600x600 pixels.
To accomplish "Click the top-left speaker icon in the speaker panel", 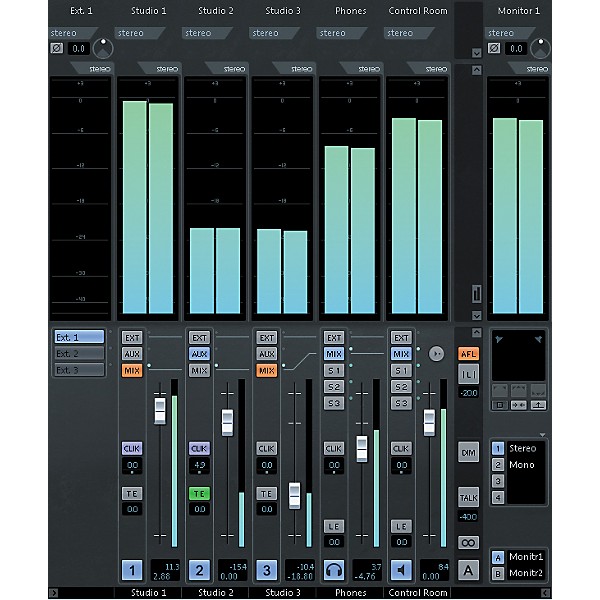I will pyautogui.click(x=499, y=339).
